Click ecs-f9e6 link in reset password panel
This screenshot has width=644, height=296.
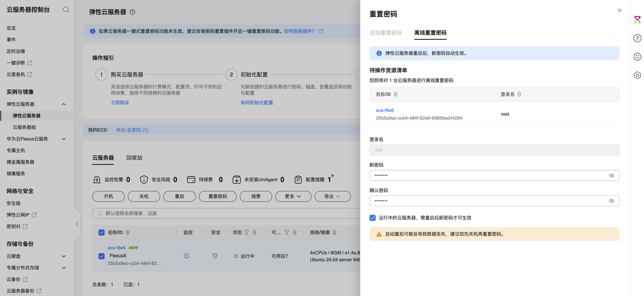click(x=385, y=110)
